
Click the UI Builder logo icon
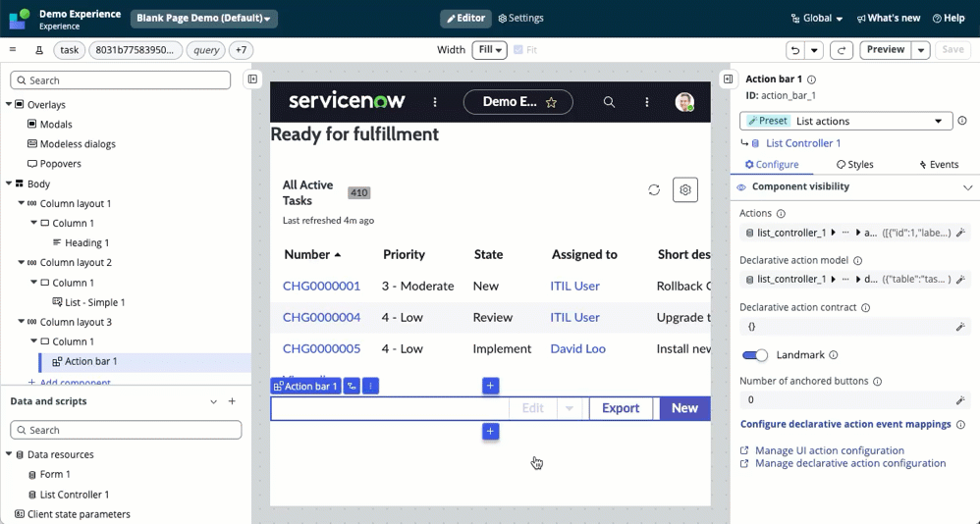tap(20, 19)
